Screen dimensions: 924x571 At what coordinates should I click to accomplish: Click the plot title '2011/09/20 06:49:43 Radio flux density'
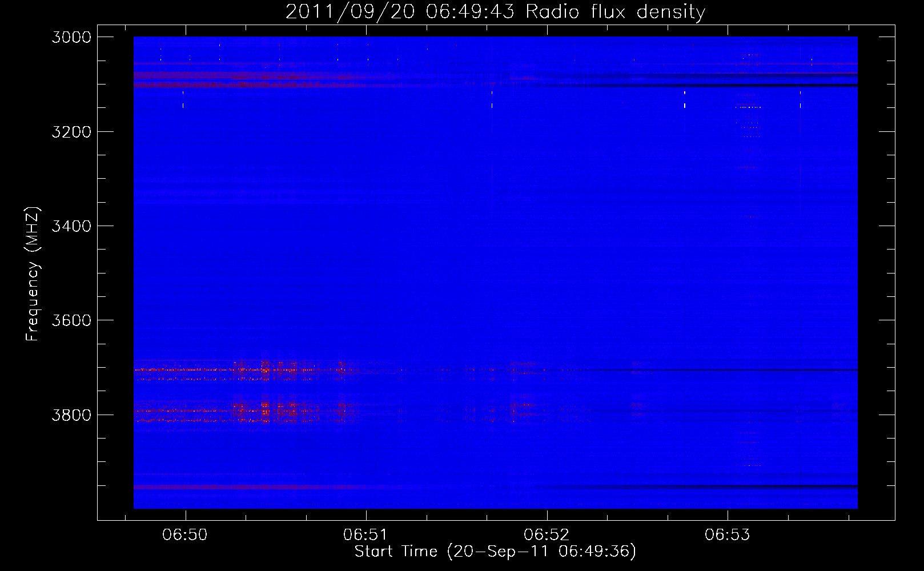tap(495, 11)
